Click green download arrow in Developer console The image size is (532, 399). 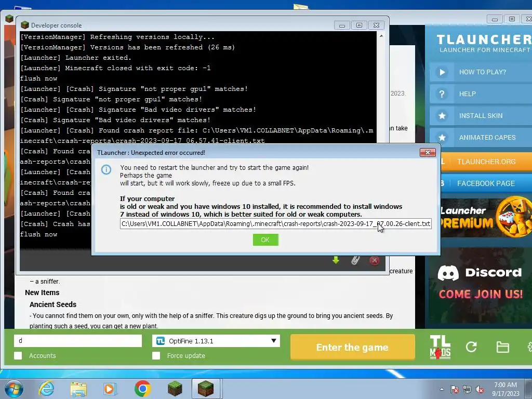(x=336, y=260)
